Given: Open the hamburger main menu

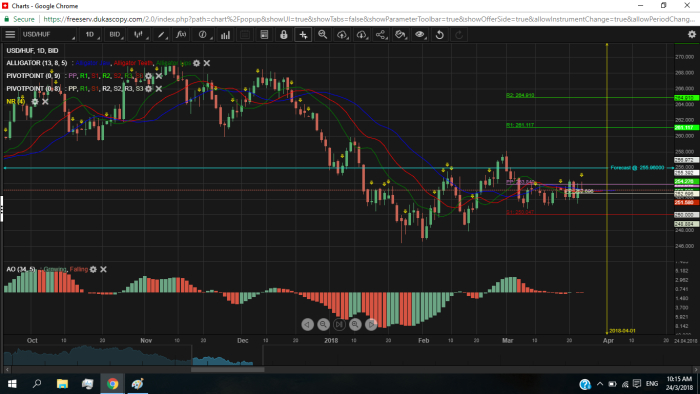Looking at the screenshot, I should click(10, 34).
